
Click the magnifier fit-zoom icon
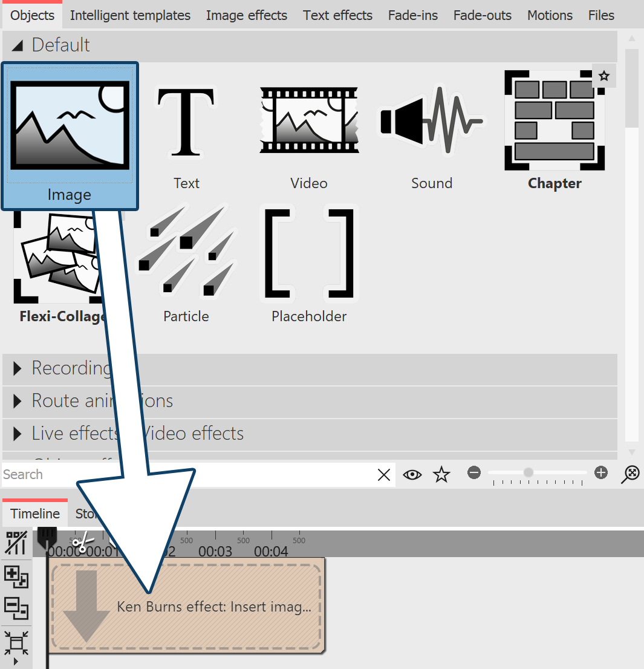(631, 474)
